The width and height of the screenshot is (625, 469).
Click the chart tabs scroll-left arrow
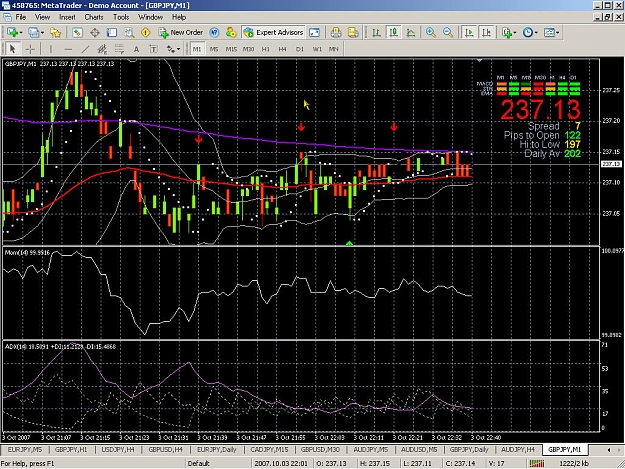click(608, 450)
